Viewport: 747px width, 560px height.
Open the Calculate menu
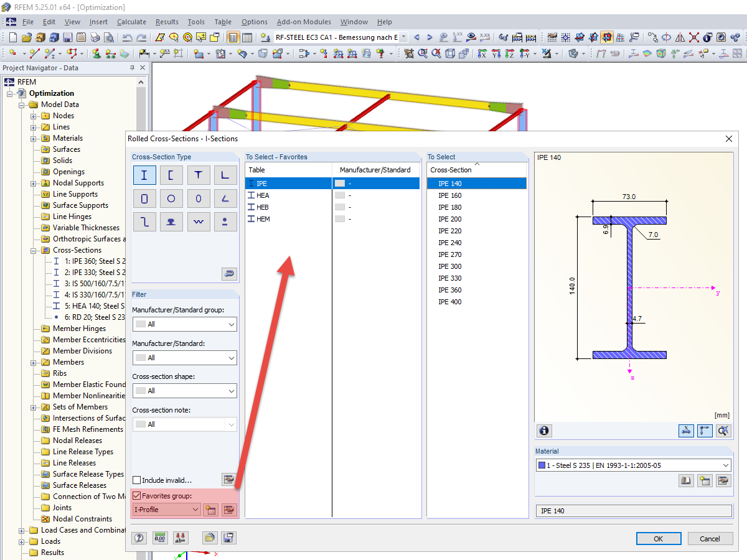[x=131, y=22]
